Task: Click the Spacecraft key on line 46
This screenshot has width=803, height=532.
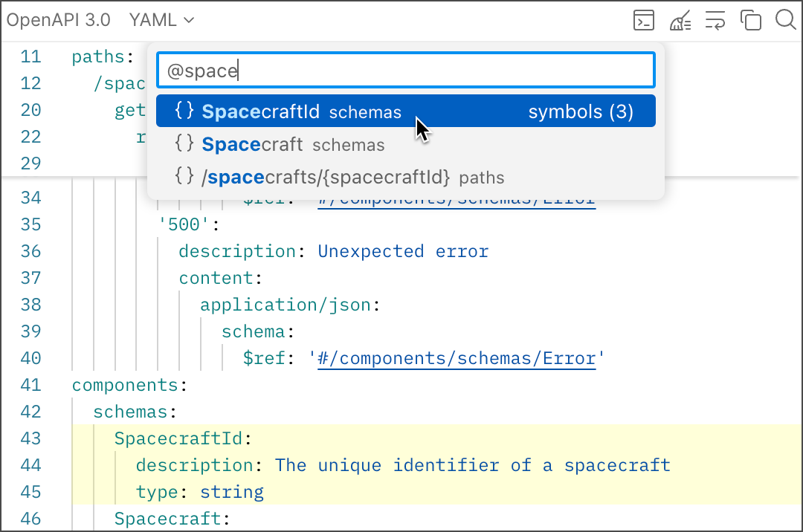Action: point(167,519)
